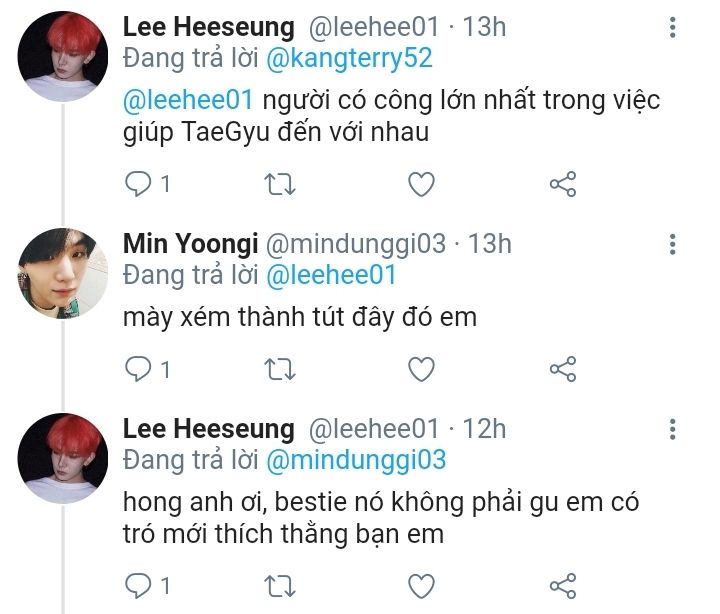Reply to Min Yoongi's tweet
This screenshot has width=720, height=614.
pos(139,369)
